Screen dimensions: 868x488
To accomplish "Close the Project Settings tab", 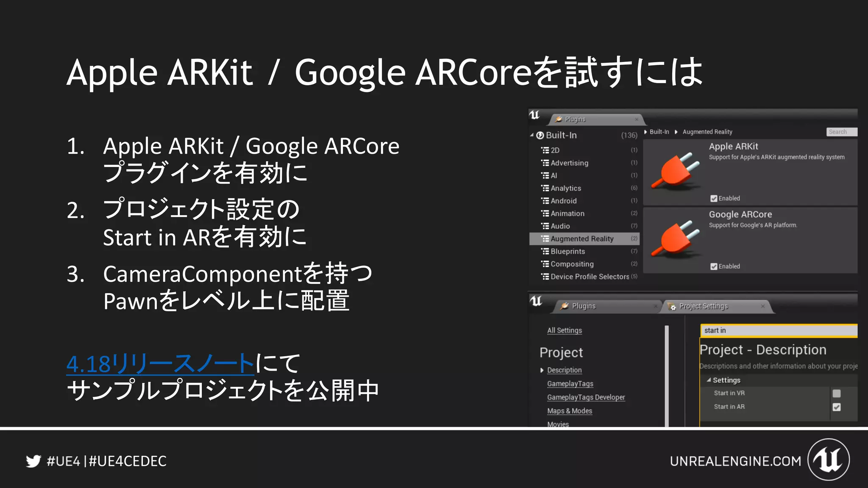I will click(x=763, y=306).
